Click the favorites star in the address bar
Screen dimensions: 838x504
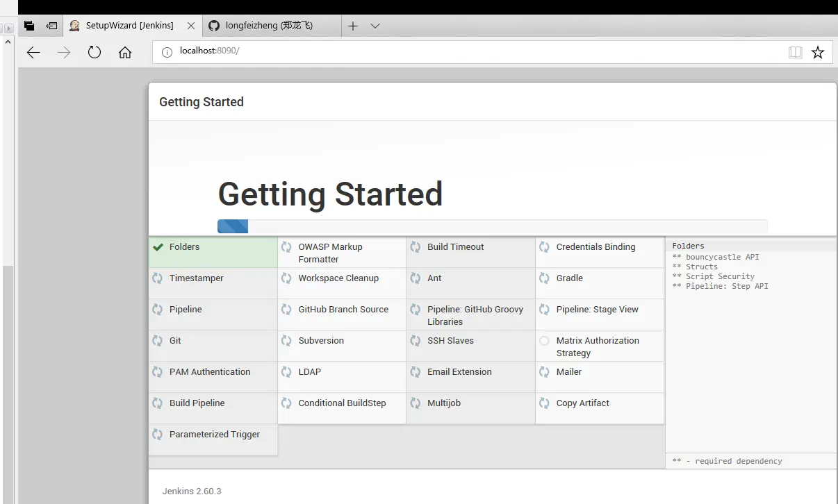click(x=818, y=51)
